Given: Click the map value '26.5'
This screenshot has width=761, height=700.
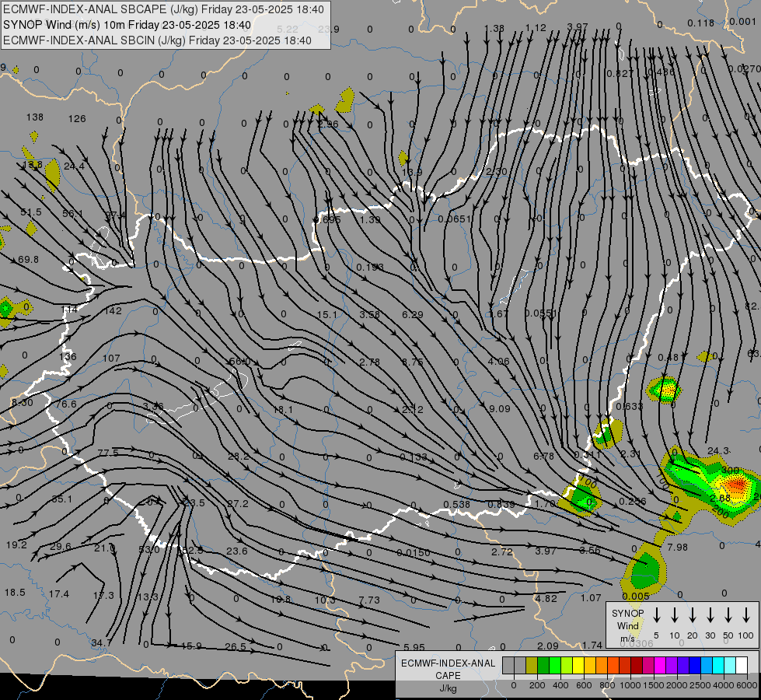Looking at the screenshot, I should pos(236,646).
